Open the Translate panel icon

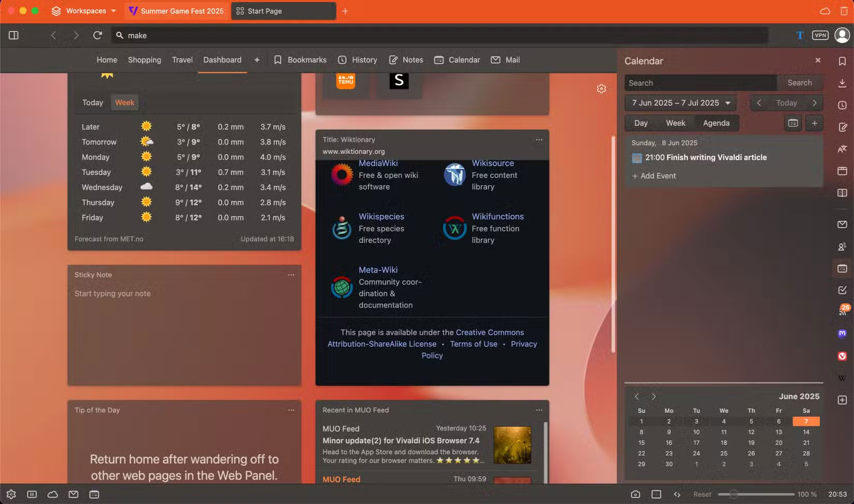click(x=843, y=149)
